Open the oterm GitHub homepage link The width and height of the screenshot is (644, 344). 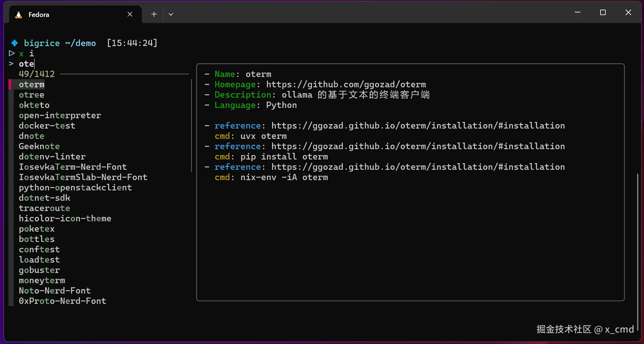(x=346, y=84)
